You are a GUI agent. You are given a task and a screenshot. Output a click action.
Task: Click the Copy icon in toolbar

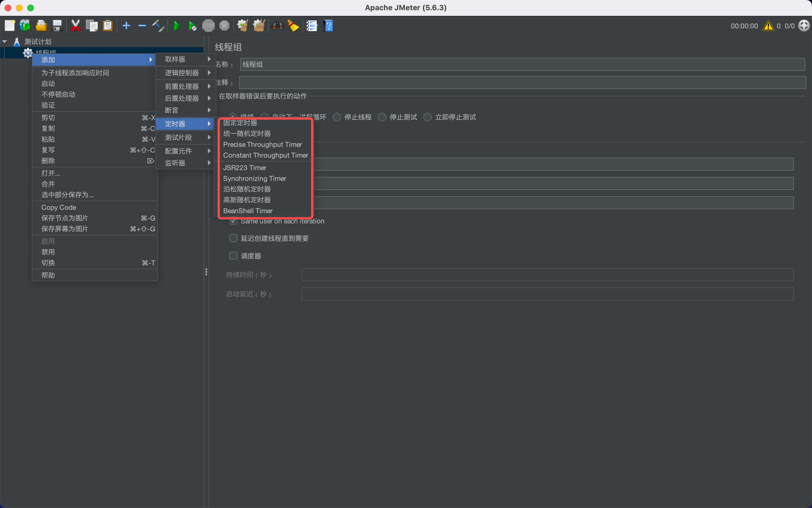pos(91,26)
